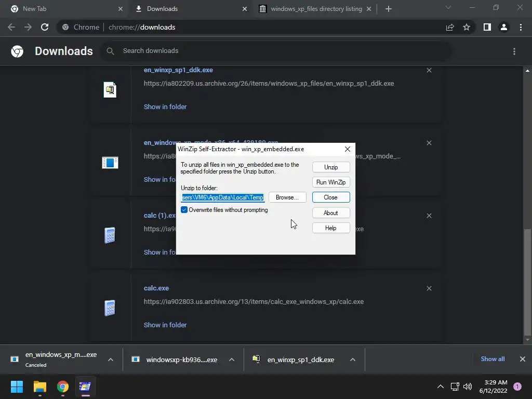Click the chrome://downloads address bar

point(251,27)
